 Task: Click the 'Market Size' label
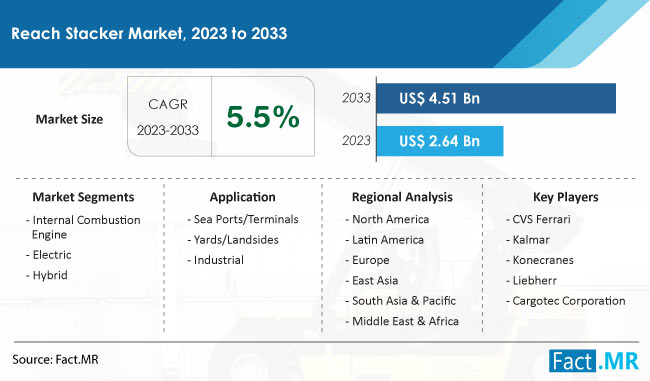click(x=69, y=119)
